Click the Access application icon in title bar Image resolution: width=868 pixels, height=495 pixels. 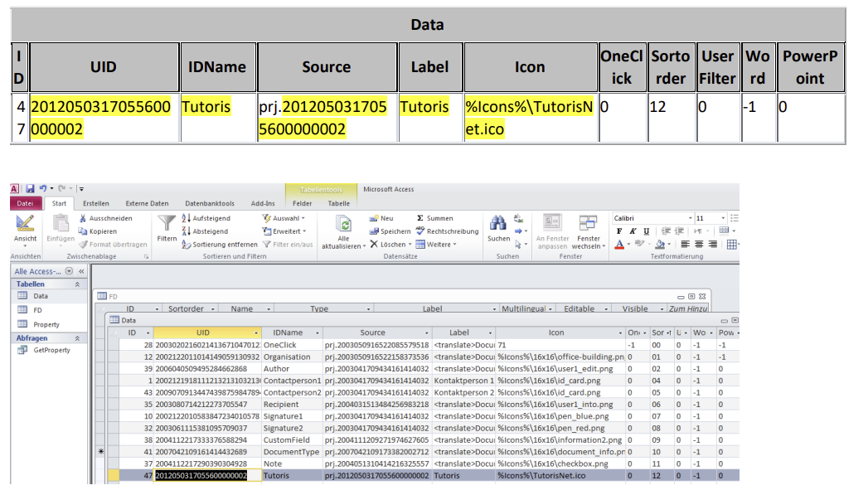click(14, 189)
